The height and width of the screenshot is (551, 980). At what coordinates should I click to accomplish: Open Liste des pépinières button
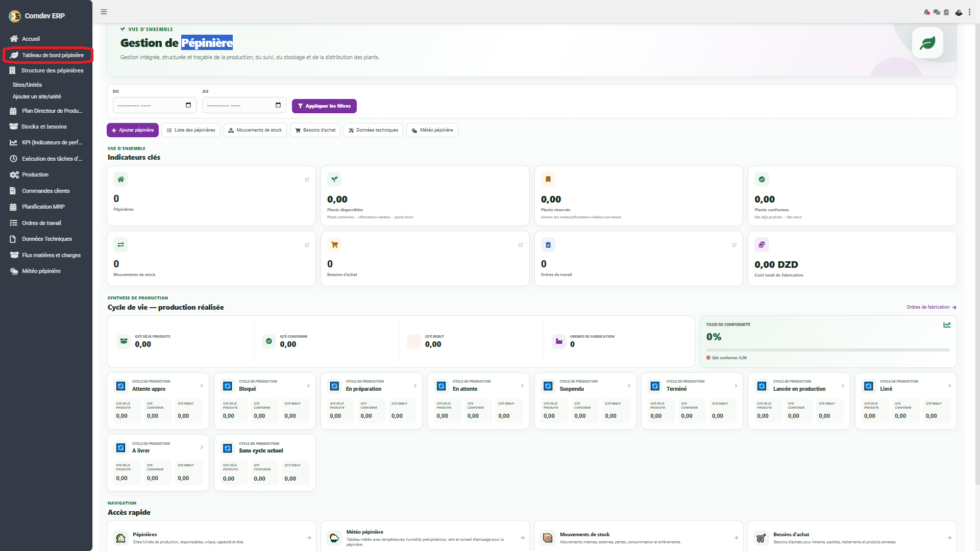[x=191, y=130]
